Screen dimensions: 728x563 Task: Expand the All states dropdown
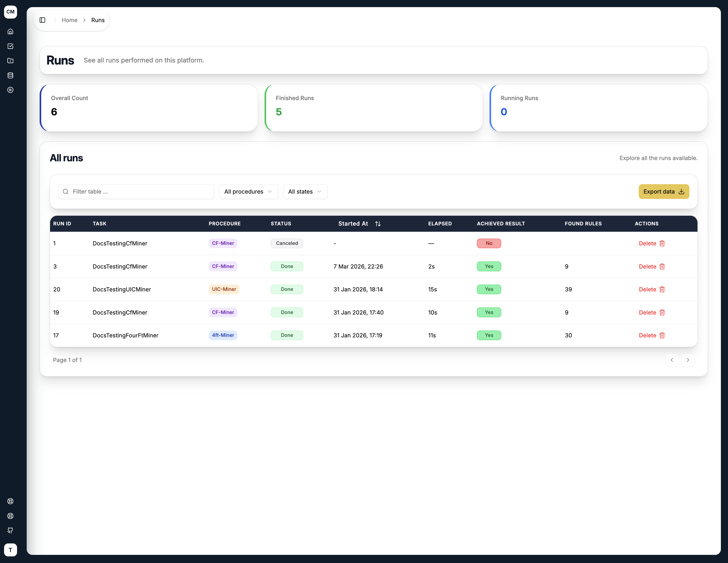point(305,192)
